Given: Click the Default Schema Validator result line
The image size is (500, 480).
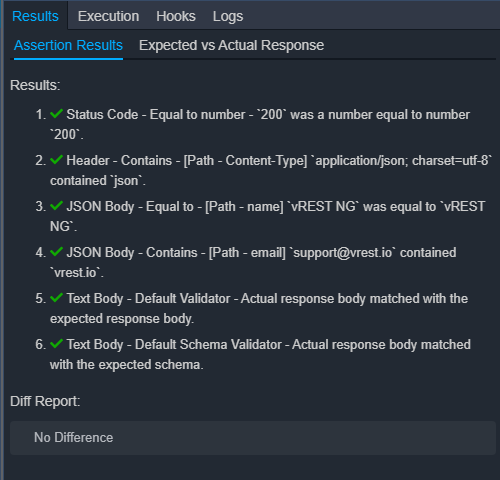Looking at the screenshot, I should point(260,354).
